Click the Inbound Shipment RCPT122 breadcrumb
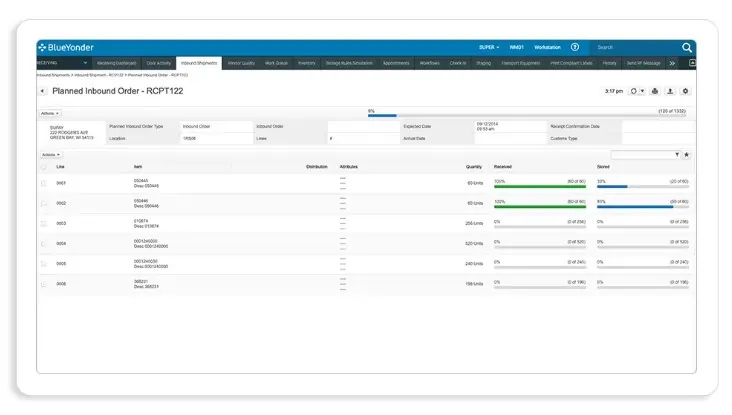 click(x=99, y=75)
